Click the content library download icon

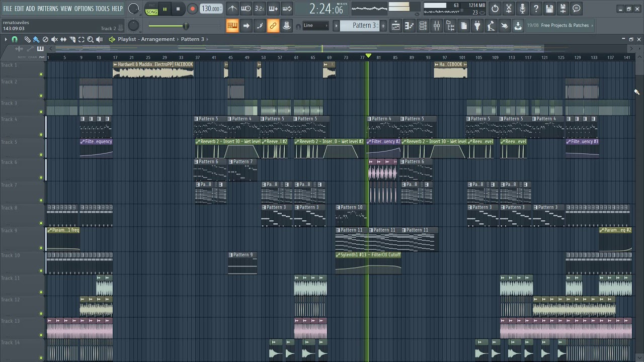[x=518, y=26]
